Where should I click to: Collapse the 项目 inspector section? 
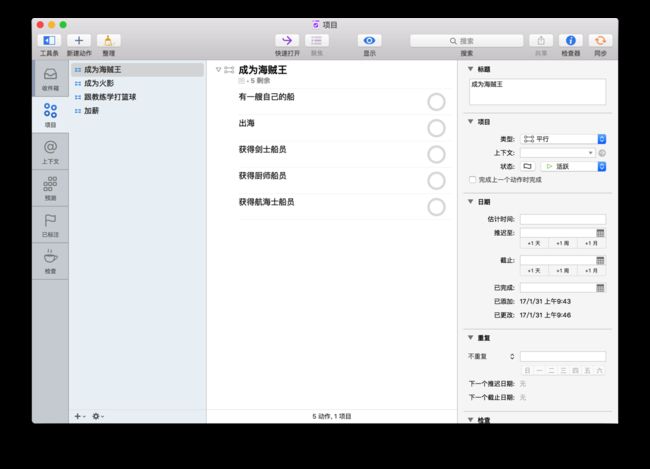pyautogui.click(x=471, y=122)
